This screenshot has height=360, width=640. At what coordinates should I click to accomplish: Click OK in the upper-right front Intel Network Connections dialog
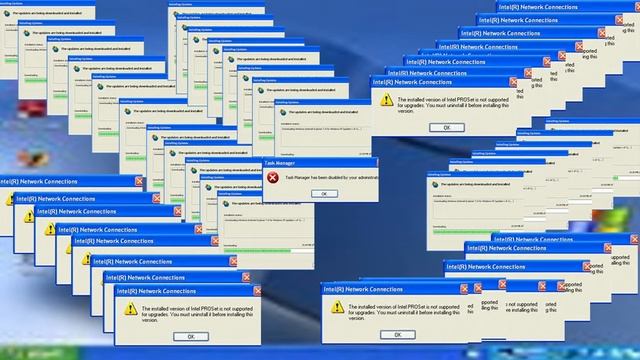447,128
